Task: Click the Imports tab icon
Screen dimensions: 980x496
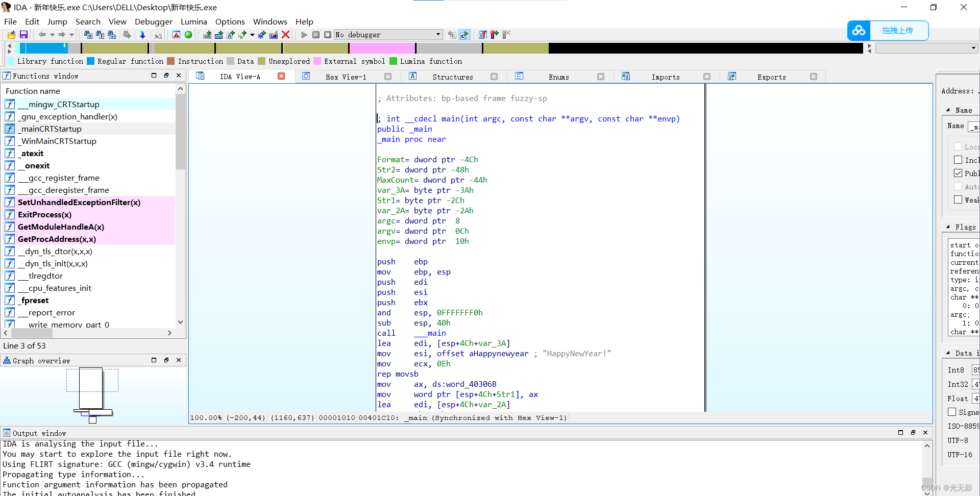Action: (x=626, y=76)
